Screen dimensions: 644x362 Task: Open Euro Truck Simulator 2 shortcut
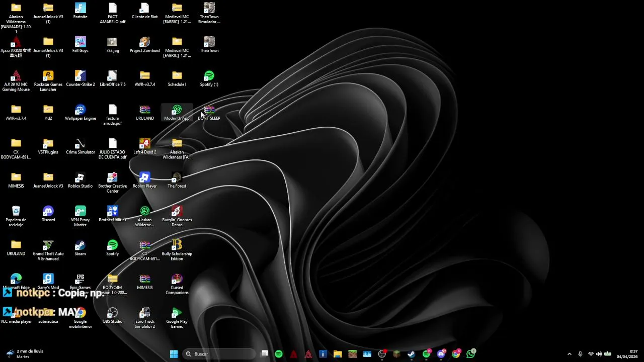point(144,318)
